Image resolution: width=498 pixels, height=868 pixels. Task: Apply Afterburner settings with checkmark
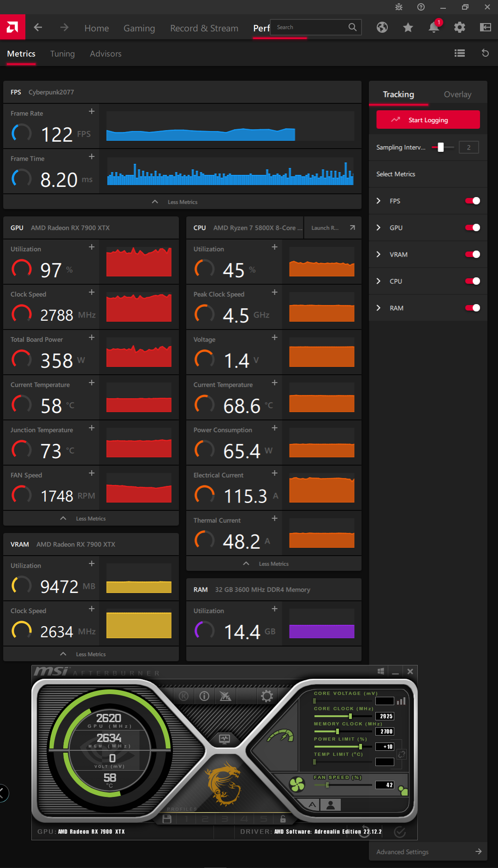pos(400,832)
